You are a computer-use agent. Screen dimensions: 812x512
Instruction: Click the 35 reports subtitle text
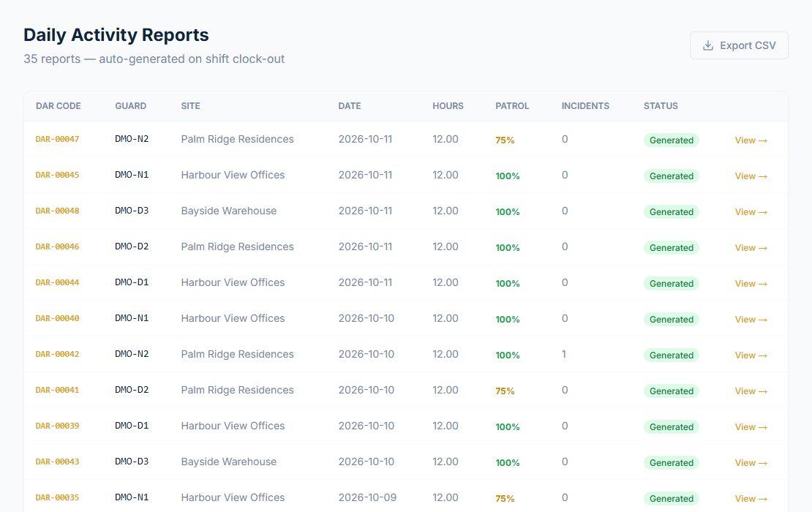click(154, 59)
